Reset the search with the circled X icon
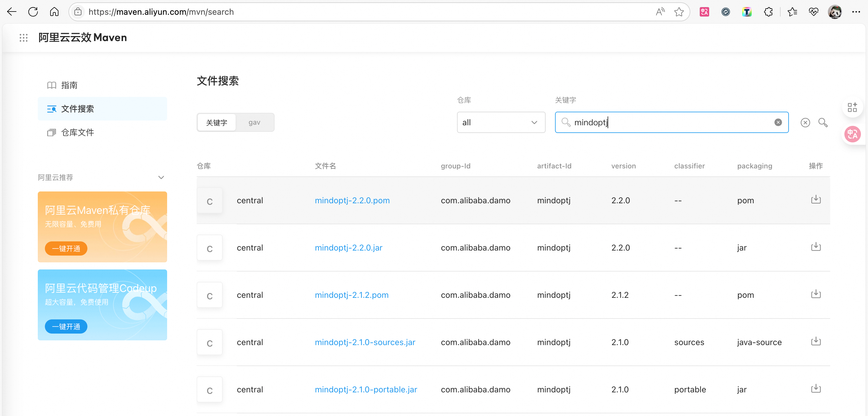Viewport: 868px width, 416px height. 805,122
